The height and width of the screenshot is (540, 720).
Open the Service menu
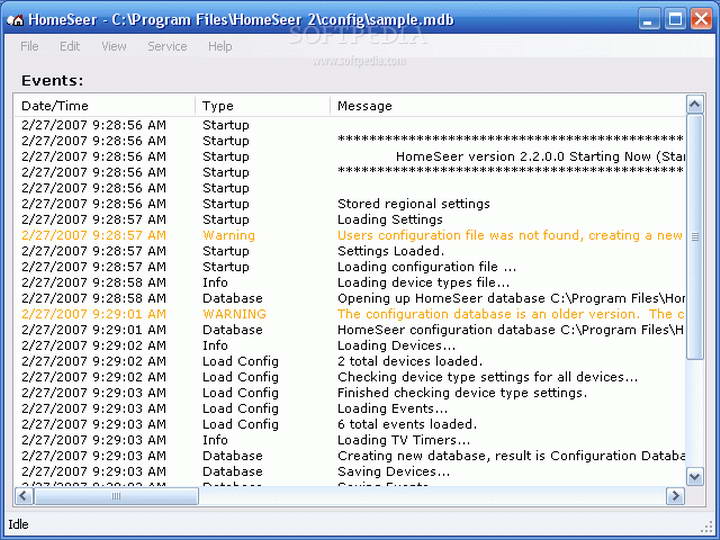(x=167, y=46)
